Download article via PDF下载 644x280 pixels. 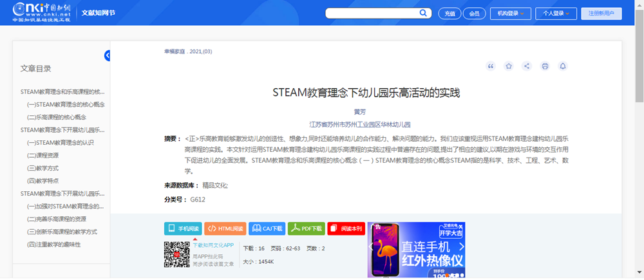coord(306,229)
